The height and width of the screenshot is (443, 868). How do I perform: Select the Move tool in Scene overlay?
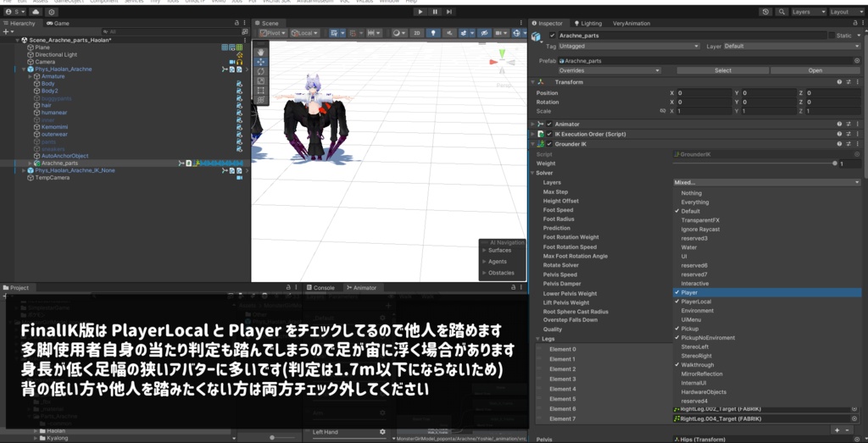pyautogui.click(x=261, y=62)
